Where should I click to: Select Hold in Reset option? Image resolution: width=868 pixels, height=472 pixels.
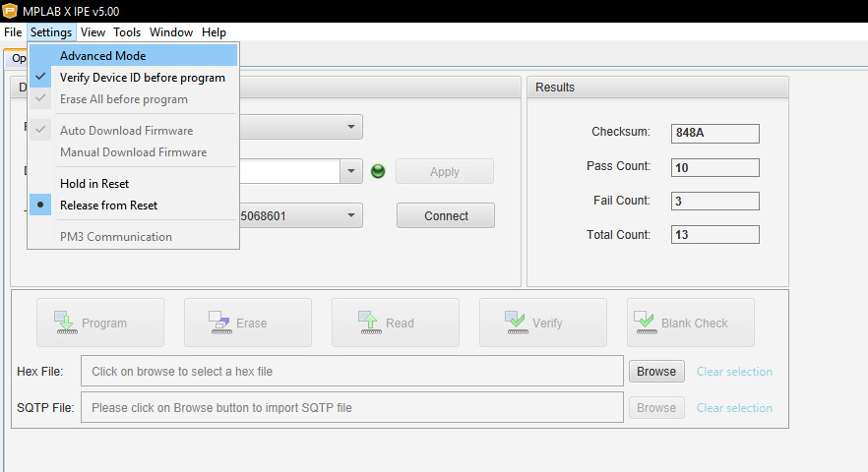(134, 184)
